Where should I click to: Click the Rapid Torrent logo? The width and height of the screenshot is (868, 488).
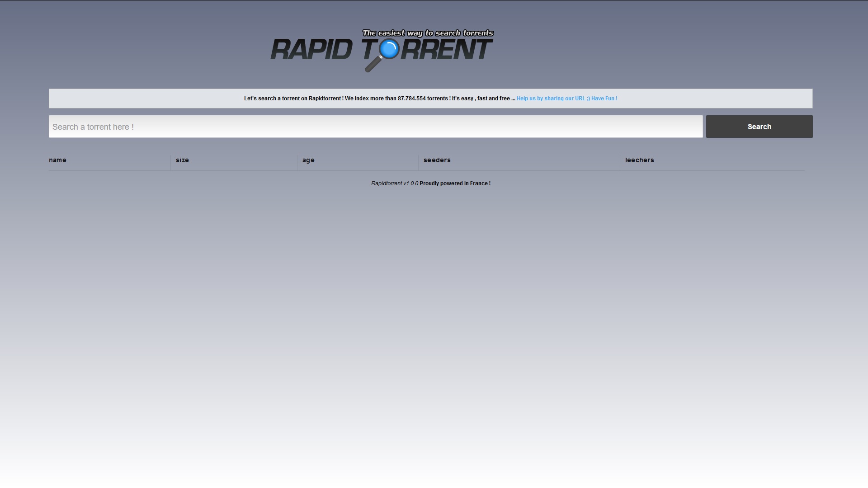(x=382, y=51)
